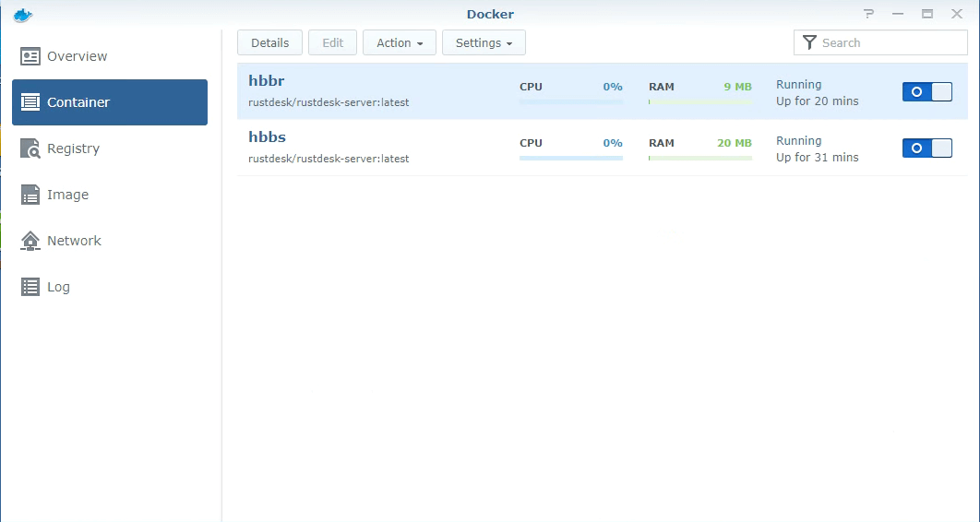The height and width of the screenshot is (522, 980).
Task: Switch to the Registry section
Action: pos(73,148)
